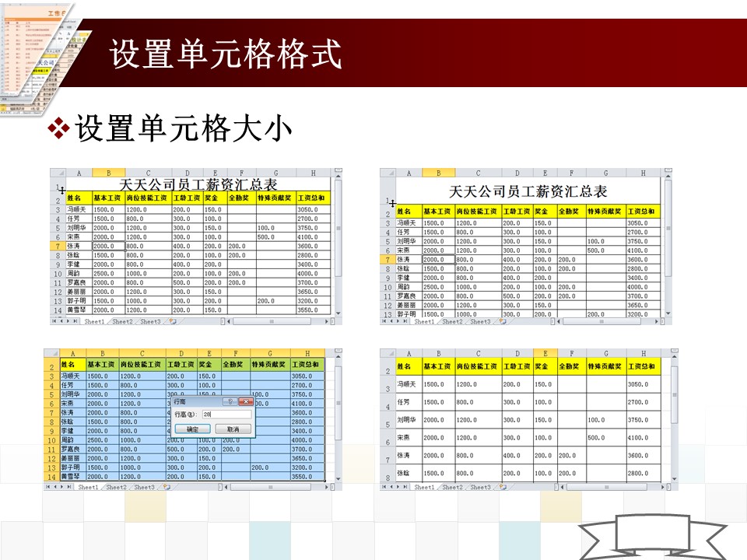Cancel the 行高 dialog with 取消
The width and height of the screenshot is (747, 560).
point(233,429)
